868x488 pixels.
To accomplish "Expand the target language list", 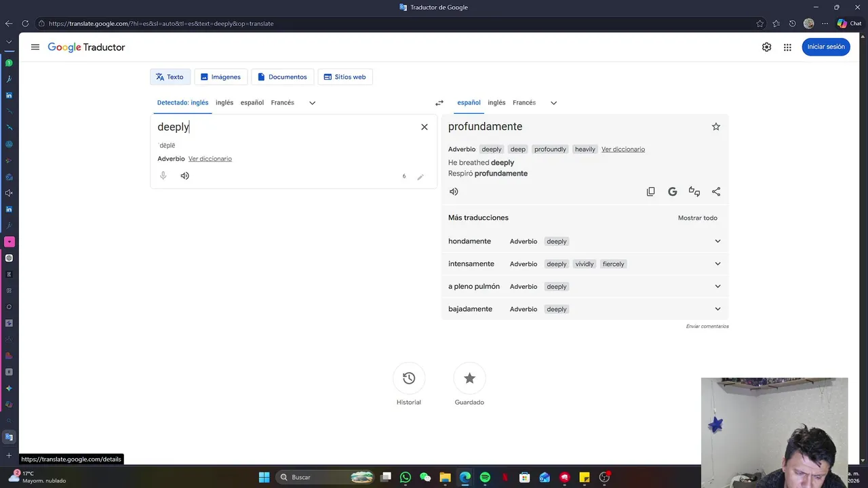I will coord(553,103).
